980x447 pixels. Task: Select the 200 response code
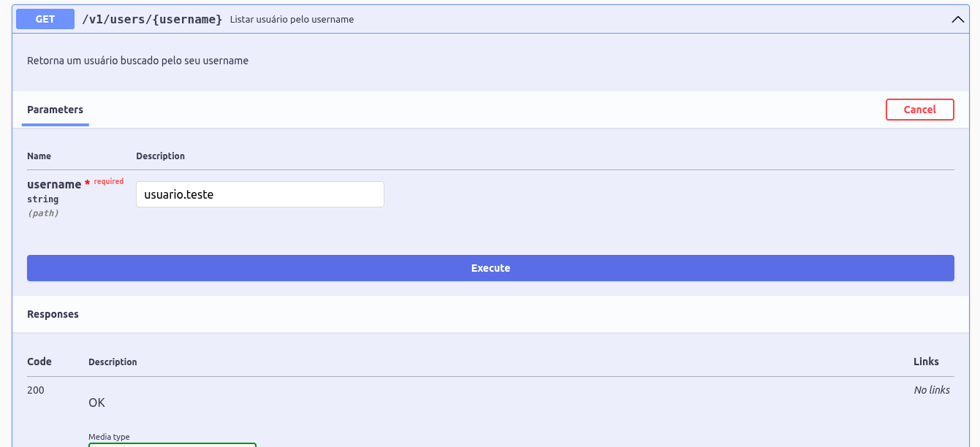tap(36, 391)
